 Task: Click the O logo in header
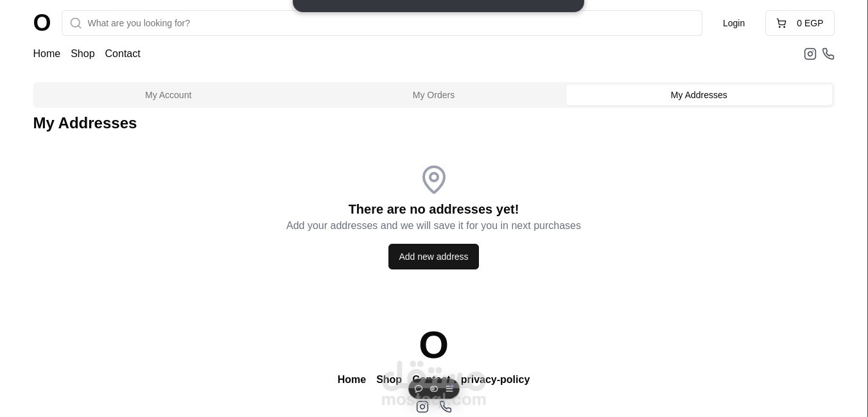[42, 23]
